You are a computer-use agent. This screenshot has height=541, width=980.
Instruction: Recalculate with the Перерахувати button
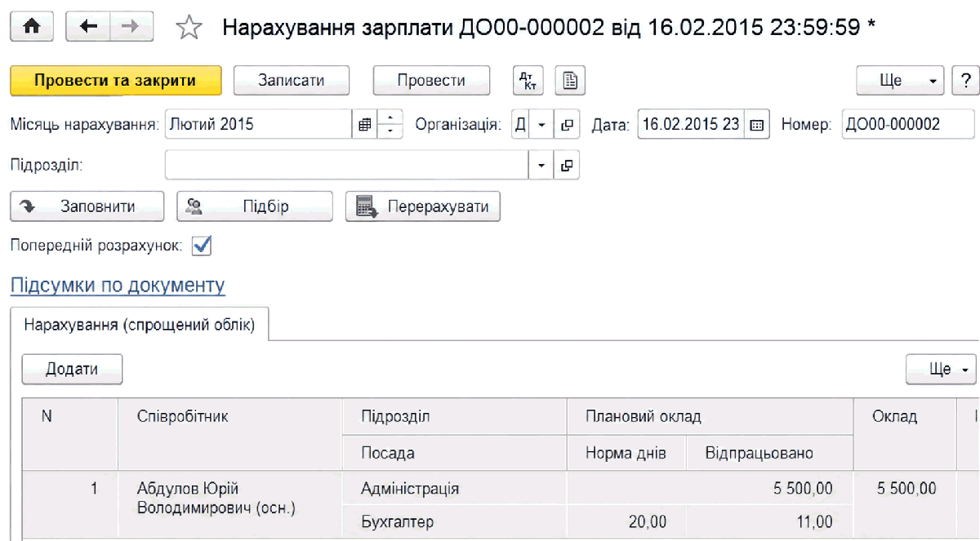click(x=423, y=206)
